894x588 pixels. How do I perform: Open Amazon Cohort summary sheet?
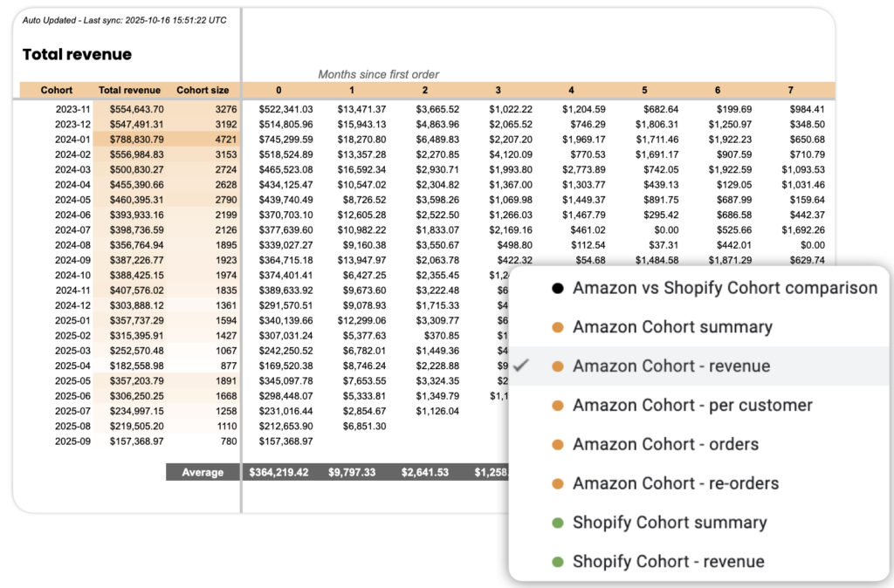[x=672, y=327]
